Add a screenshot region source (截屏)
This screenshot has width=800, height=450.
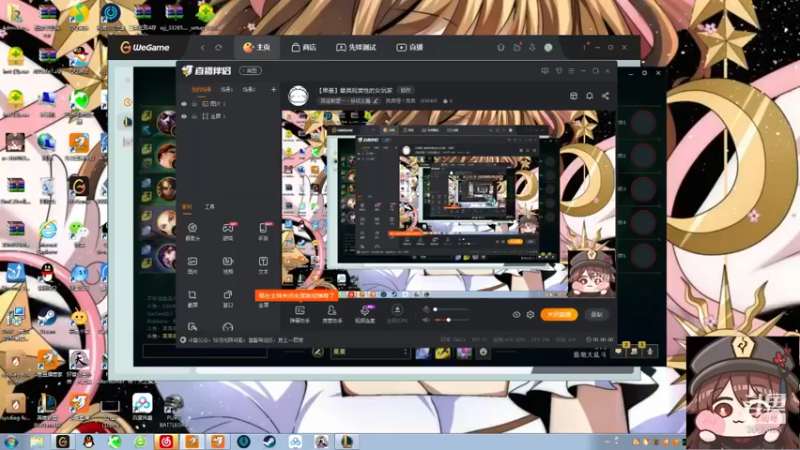click(x=192, y=298)
